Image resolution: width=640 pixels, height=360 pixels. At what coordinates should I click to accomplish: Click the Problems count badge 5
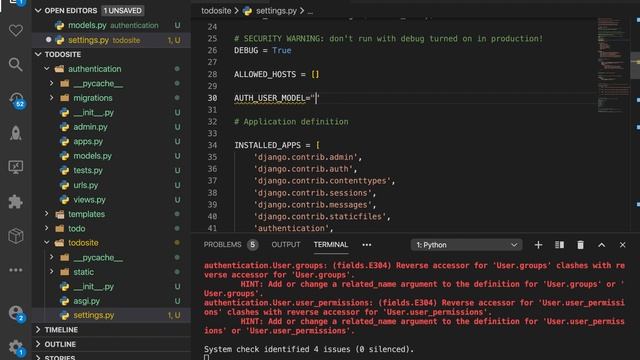[253, 245]
